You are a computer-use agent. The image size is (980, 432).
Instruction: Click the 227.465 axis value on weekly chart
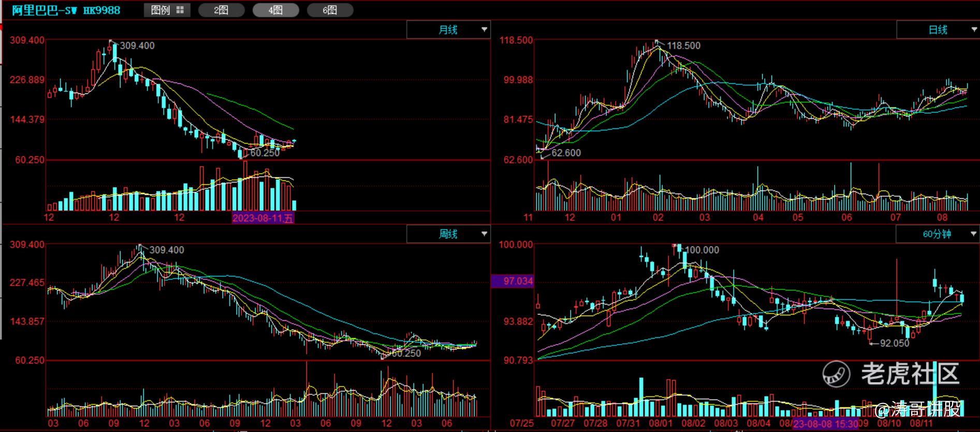coord(27,282)
